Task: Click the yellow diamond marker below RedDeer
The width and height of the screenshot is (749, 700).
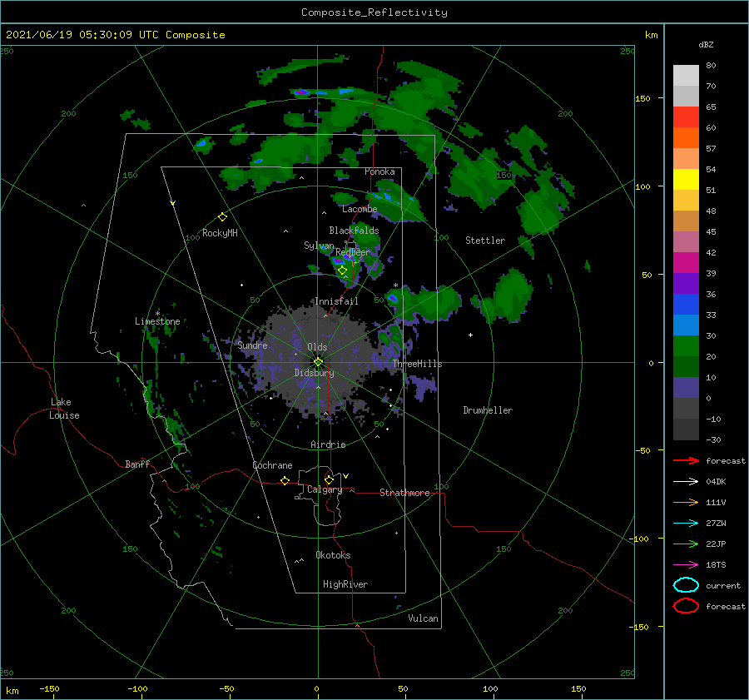Action: (343, 271)
